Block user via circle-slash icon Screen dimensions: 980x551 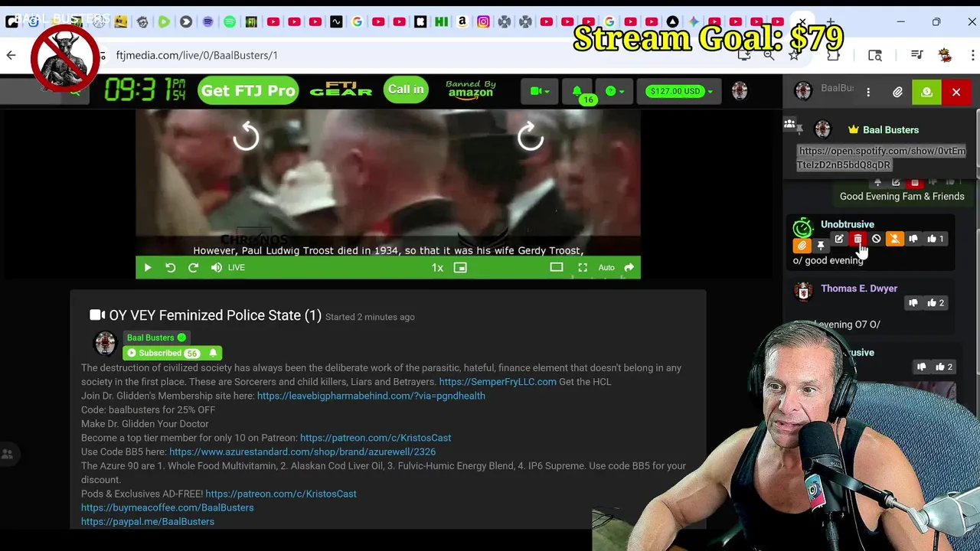(x=876, y=239)
